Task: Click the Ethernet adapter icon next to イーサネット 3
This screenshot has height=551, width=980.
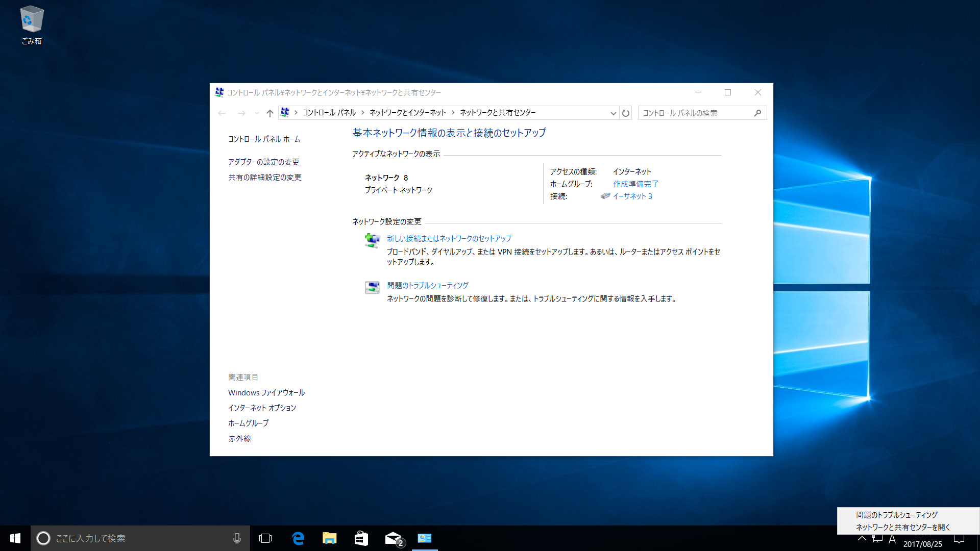Action: pyautogui.click(x=605, y=196)
